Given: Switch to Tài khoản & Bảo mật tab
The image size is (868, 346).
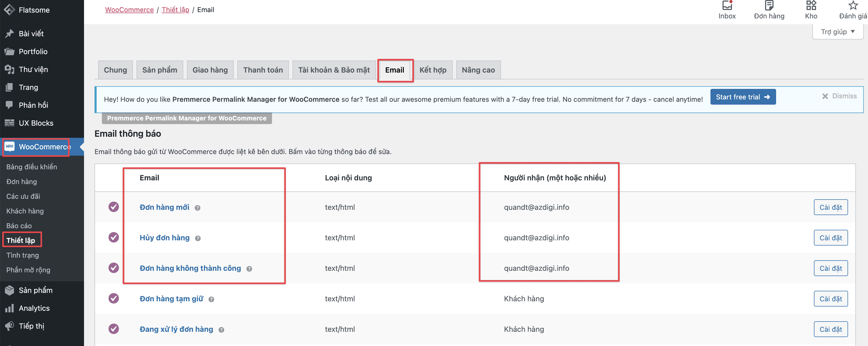Looking at the screenshot, I should click(334, 70).
